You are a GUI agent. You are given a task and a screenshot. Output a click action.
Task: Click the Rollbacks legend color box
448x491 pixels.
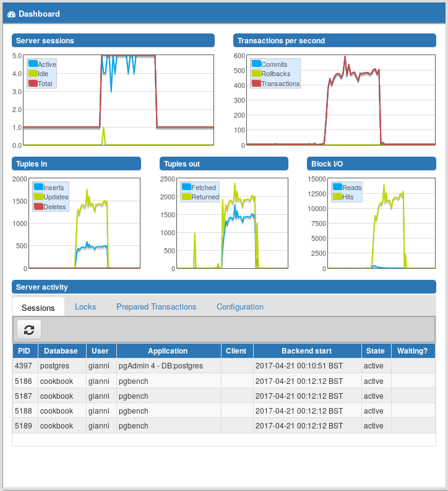coord(256,73)
